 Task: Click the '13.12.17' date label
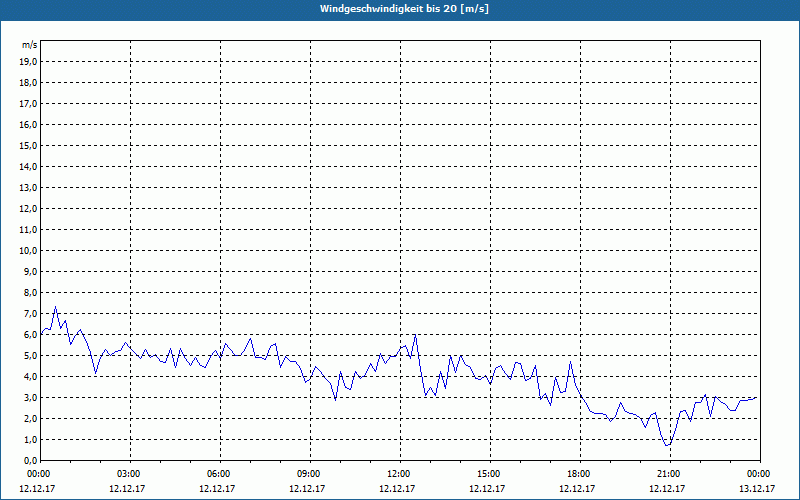(x=757, y=488)
